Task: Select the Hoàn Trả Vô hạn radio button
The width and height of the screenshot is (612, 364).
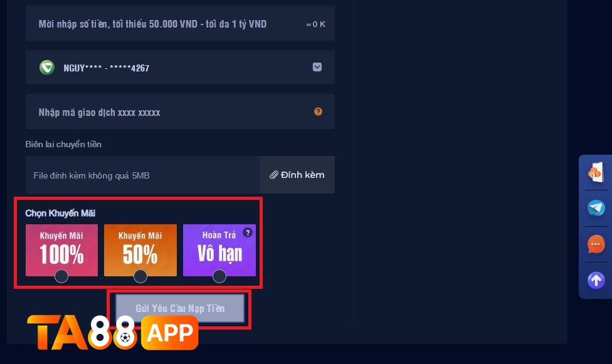Action: tap(219, 276)
